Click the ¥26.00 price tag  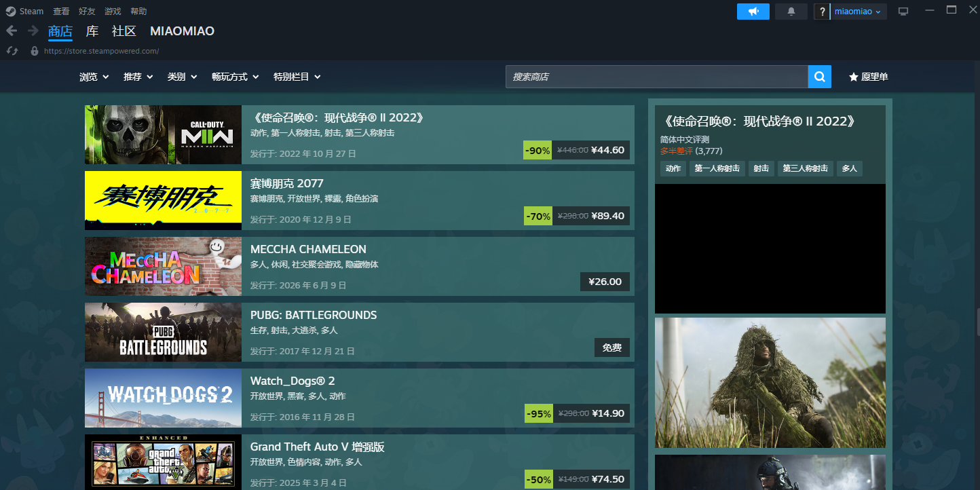click(x=605, y=282)
